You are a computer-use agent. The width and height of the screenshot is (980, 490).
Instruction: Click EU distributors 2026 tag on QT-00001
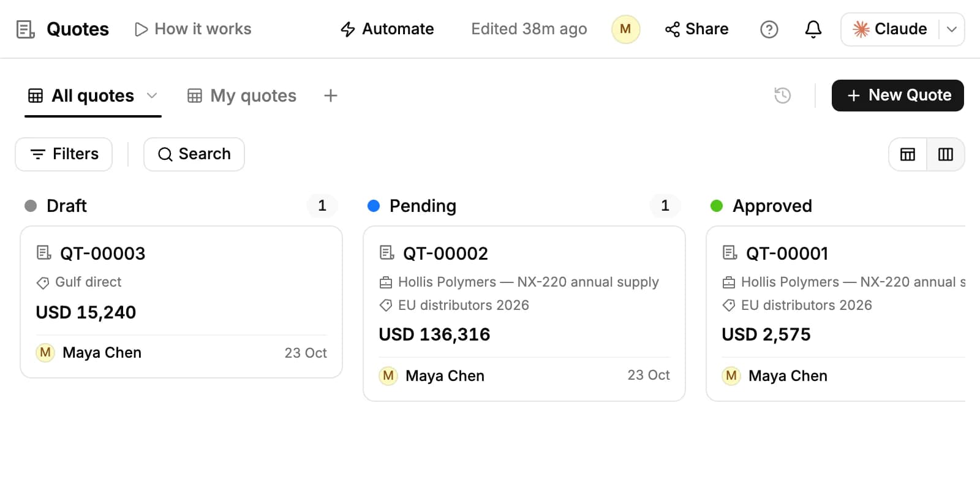pos(797,305)
